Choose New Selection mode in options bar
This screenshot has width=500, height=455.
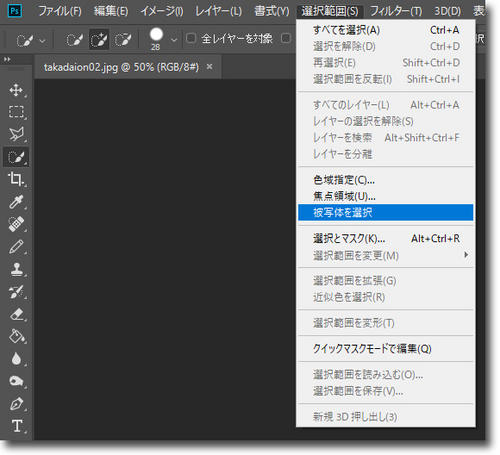(x=74, y=40)
